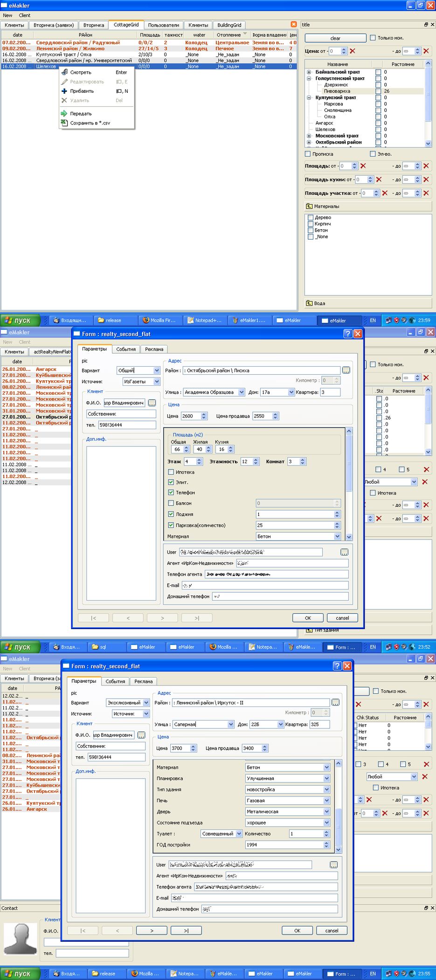Switch to the Пользователи tab
Image resolution: width=436 pixels, height=980 pixels.
pos(163,25)
